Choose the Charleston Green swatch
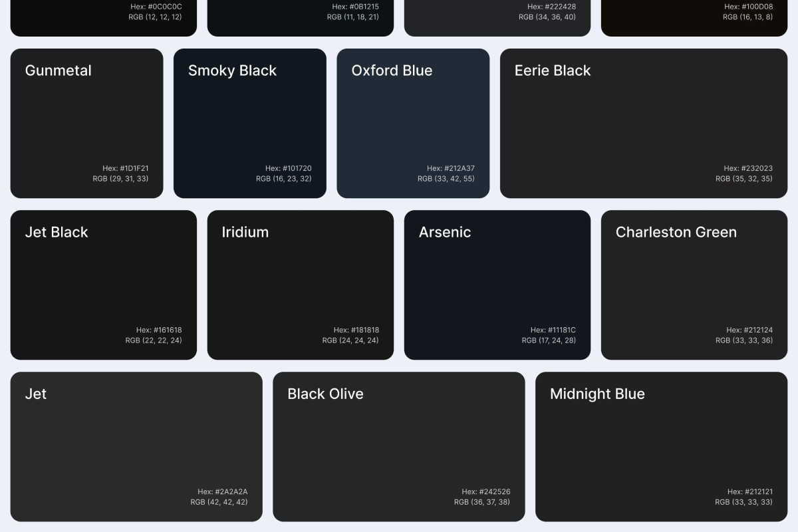798x532 pixels. (x=694, y=285)
